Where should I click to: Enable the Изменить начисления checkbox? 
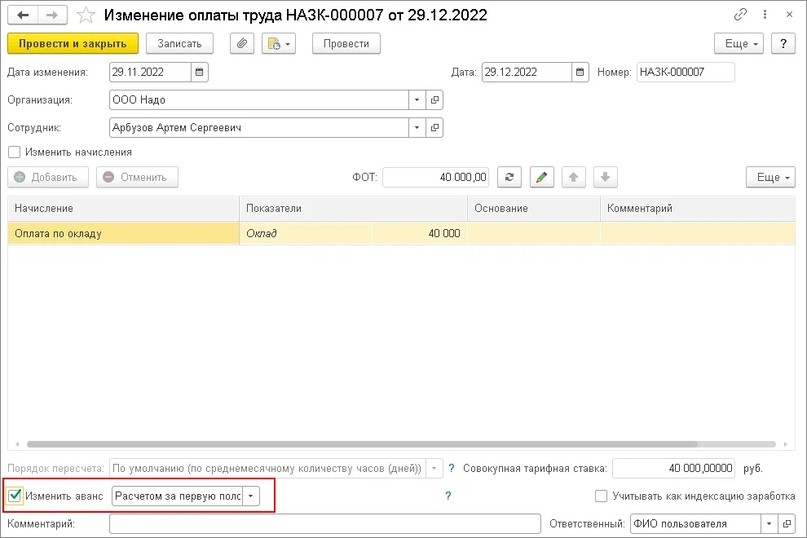click(14, 152)
